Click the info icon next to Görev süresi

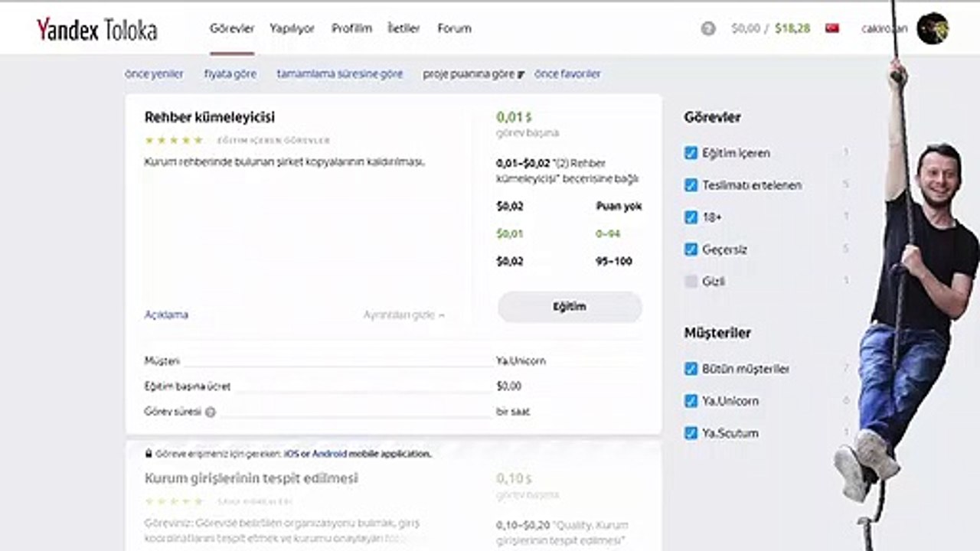211,412
